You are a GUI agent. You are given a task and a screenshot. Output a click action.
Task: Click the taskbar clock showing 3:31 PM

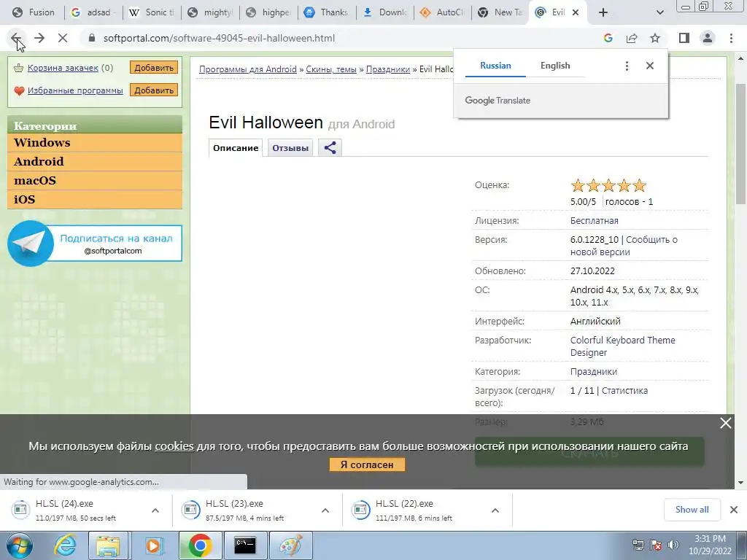click(x=710, y=545)
